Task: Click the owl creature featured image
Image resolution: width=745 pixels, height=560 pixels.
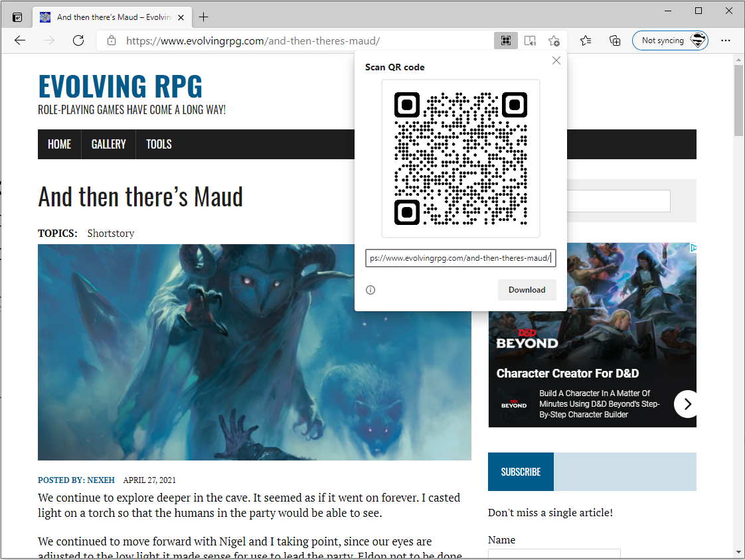Action: tap(255, 352)
